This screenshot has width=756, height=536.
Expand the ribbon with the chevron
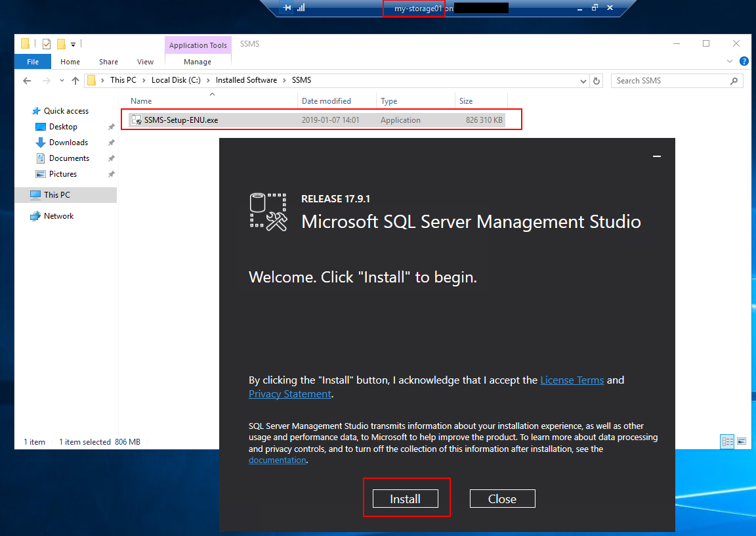[730, 61]
